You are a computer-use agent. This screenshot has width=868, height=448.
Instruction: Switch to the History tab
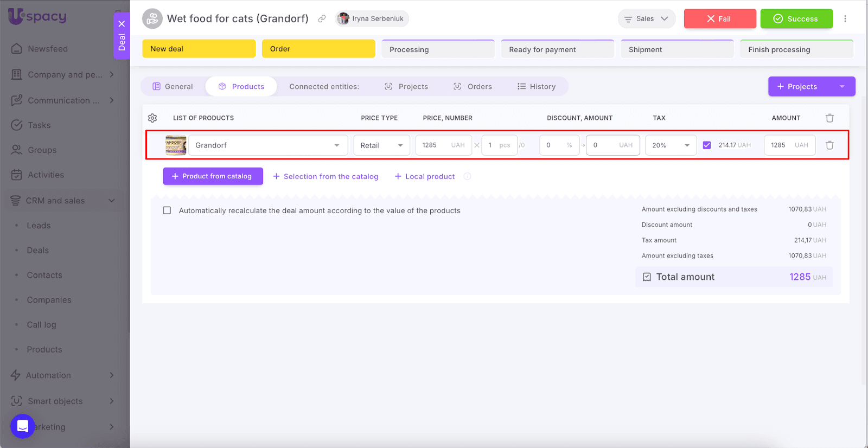pyautogui.click(x=537, y=87)
